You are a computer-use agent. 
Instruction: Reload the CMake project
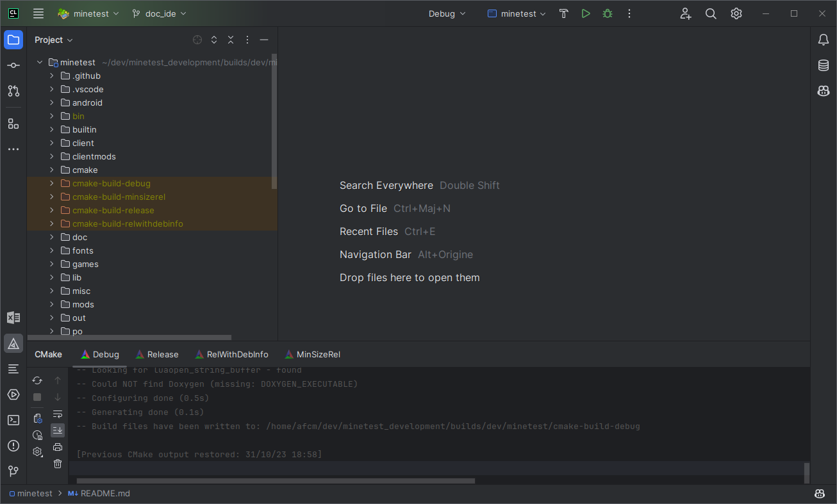[37, 380]
